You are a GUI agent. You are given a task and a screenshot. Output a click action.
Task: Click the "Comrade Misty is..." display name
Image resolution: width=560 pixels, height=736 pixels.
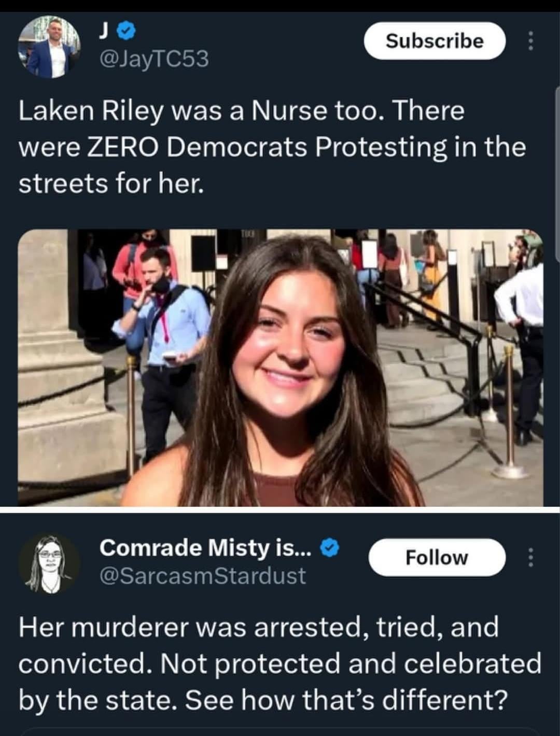click(205, 548)
